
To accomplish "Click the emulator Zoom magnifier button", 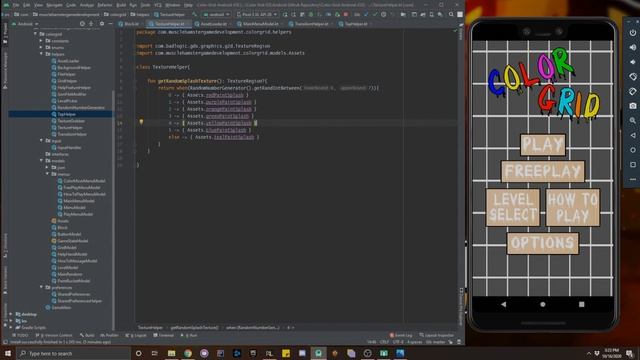I will [633, 121].
